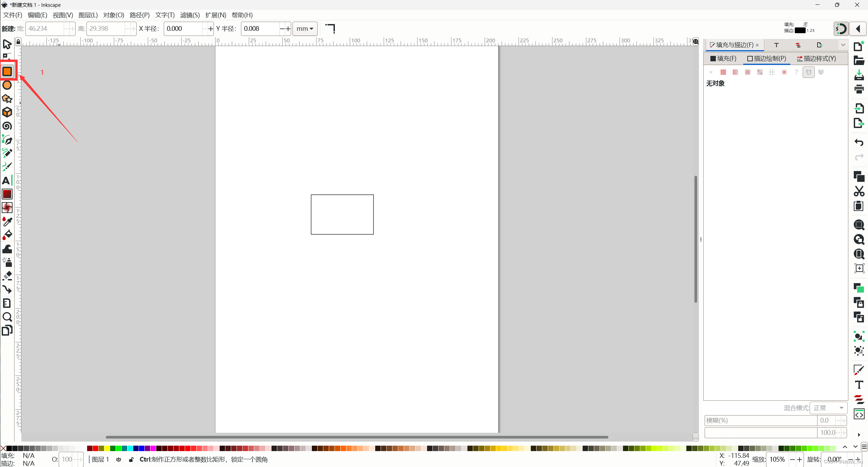
Task: Click the Cut scissors icon
Action: tap(859, 191)
